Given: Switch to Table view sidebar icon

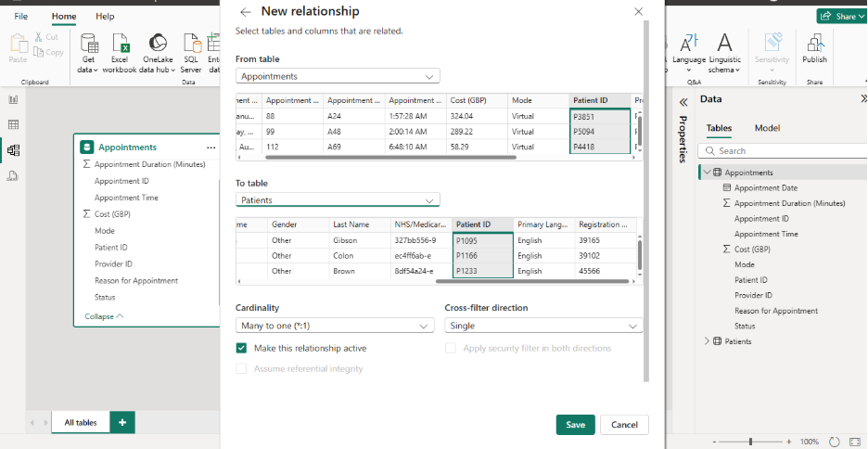Looking at the screenshot, I should 13,125.
